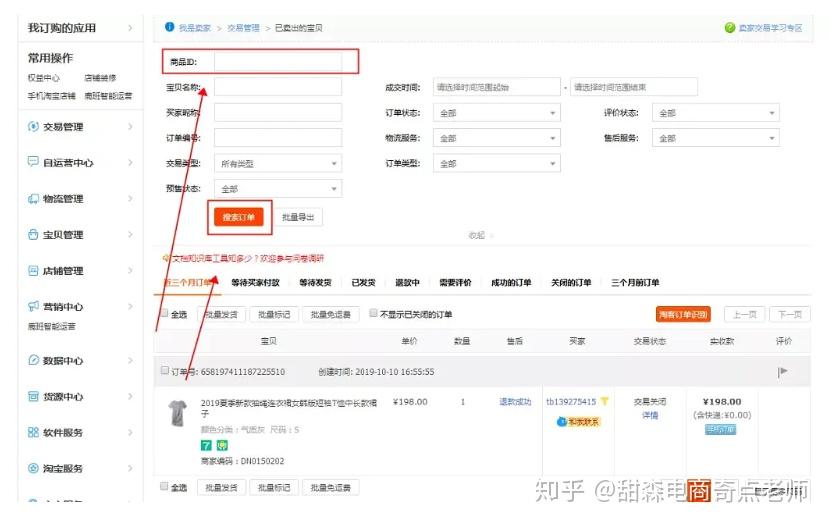829x524 pixels.
Task: Open the 卖家交易学习专区 link
Action: pos(770,27)
